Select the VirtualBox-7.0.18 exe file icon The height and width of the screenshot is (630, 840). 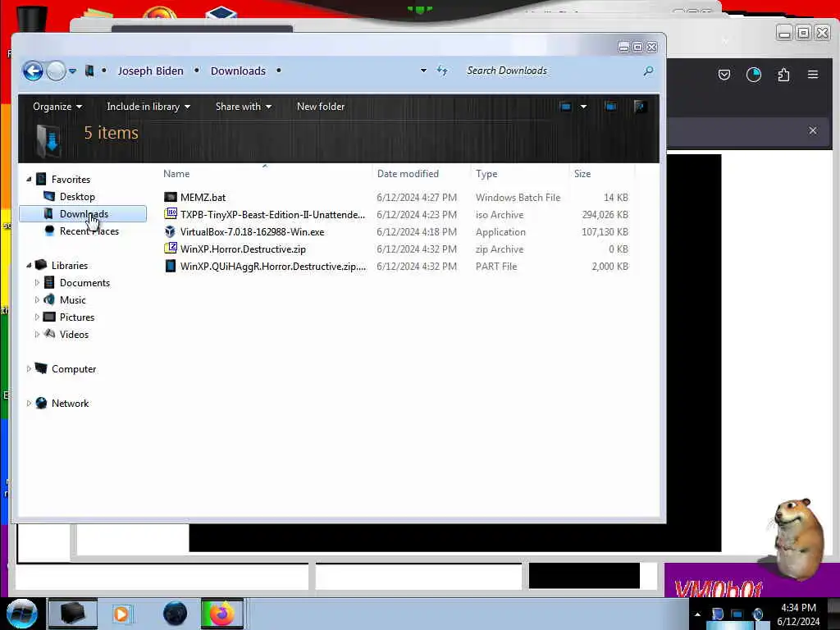[x=171, y=231]
